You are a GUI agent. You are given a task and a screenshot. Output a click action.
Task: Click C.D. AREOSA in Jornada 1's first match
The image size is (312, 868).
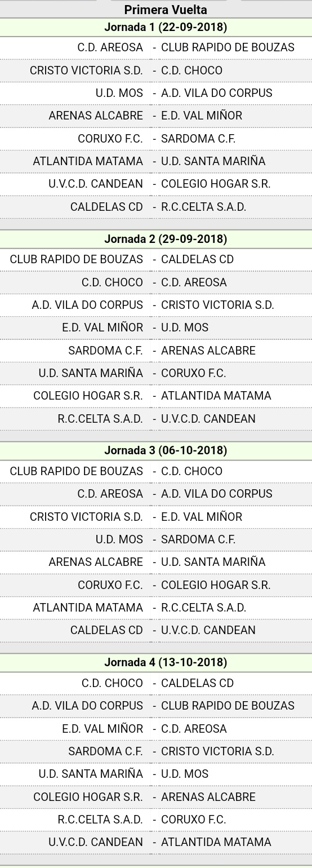click(110, 48)
